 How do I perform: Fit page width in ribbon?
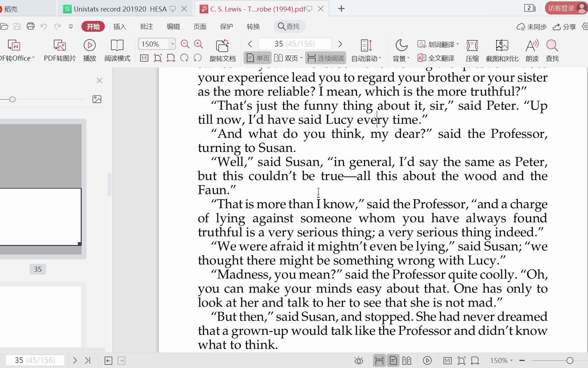[171, 58]
